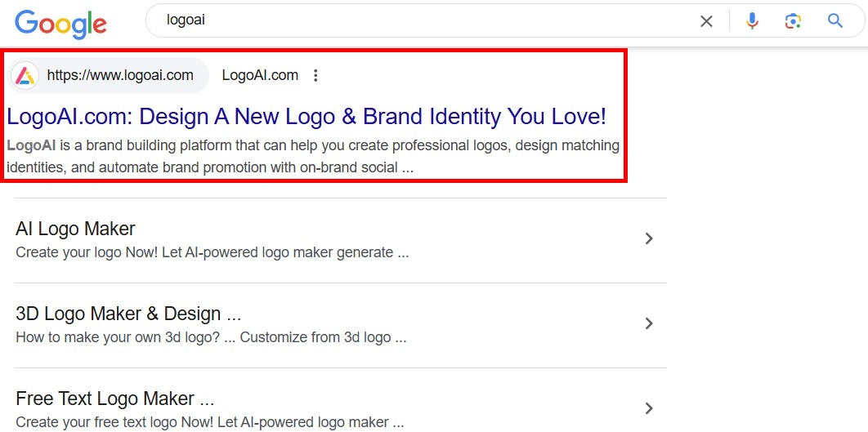
Task: Open the three-dot menu next to LogoAI.com
Action: click(316, 76)
